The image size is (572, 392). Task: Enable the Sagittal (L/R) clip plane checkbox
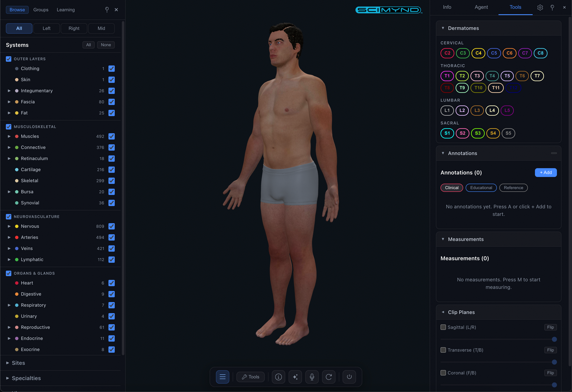[x=443, y=327]
